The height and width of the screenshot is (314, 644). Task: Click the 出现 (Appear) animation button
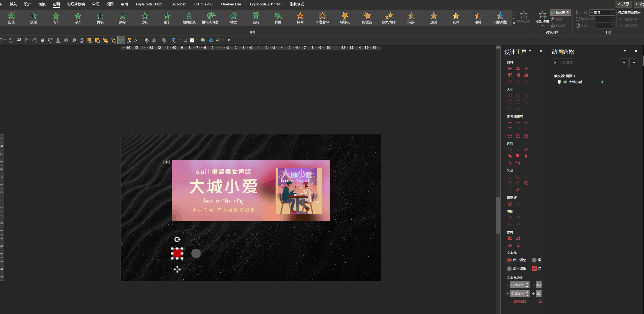(11, 18)
